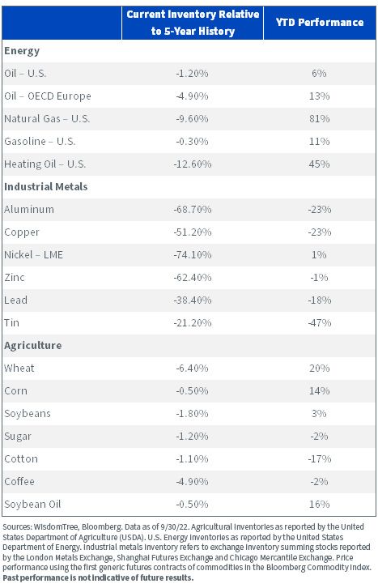Viewport: 378px width, 588px height.
Task: Select the 'Current Inventory Relative' column header
Action: (193, 23)
